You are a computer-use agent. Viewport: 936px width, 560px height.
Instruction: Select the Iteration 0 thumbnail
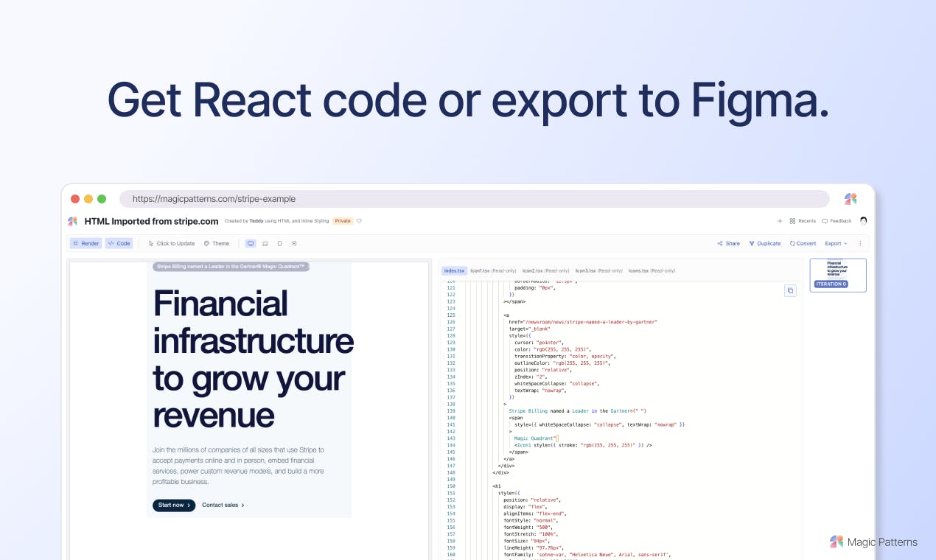coord(838,275)
